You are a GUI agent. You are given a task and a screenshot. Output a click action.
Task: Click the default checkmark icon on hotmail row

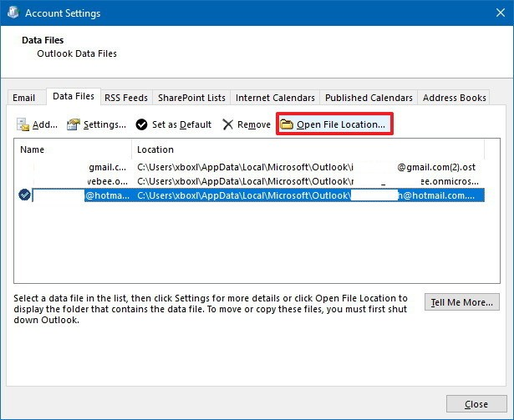pyautogui.click(x=24, y=195)
